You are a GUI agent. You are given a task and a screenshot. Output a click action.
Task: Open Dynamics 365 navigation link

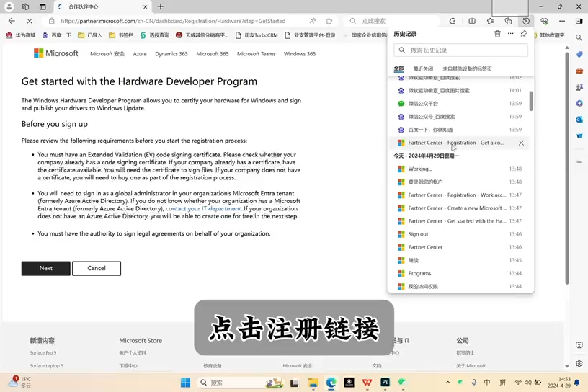tap(171, 54)
